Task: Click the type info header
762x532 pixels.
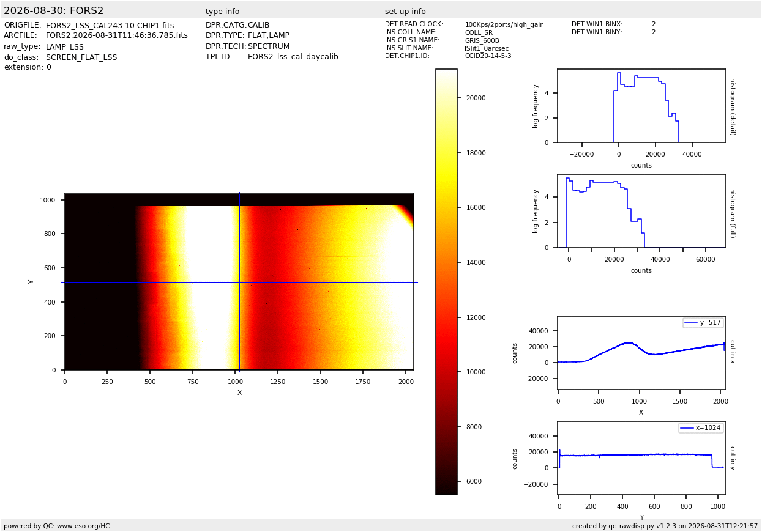Action: [223, 12]
